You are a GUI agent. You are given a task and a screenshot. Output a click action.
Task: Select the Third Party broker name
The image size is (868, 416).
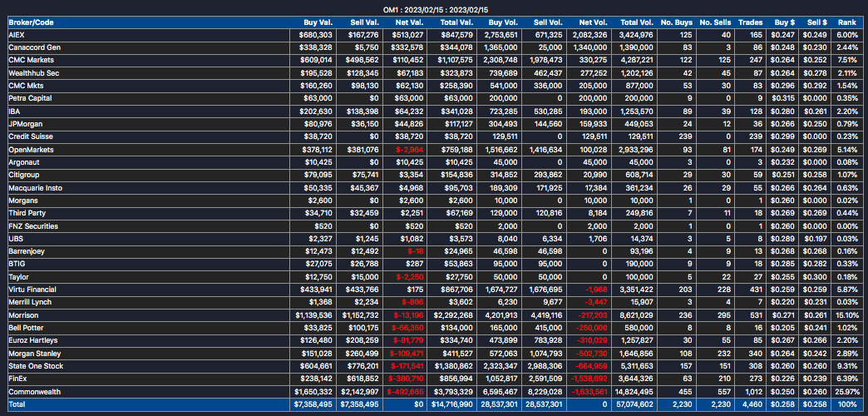(26, 213)
